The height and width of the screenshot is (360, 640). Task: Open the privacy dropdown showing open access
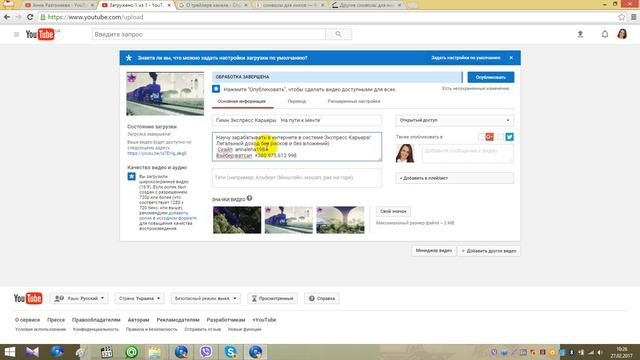pos(454,120)
